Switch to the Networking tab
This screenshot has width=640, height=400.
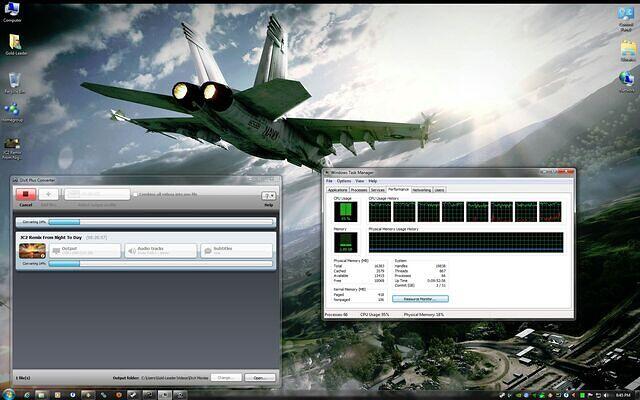pos(421,189)
